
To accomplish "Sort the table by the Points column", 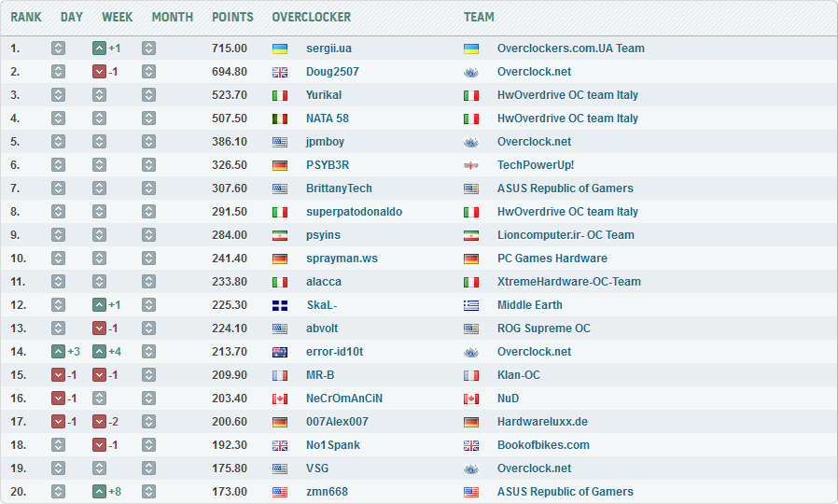I will (x=232, y=17).
